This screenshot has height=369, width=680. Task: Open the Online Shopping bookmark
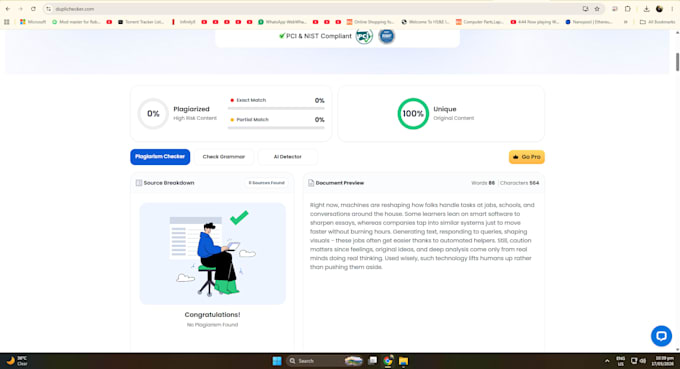[370, 22]
